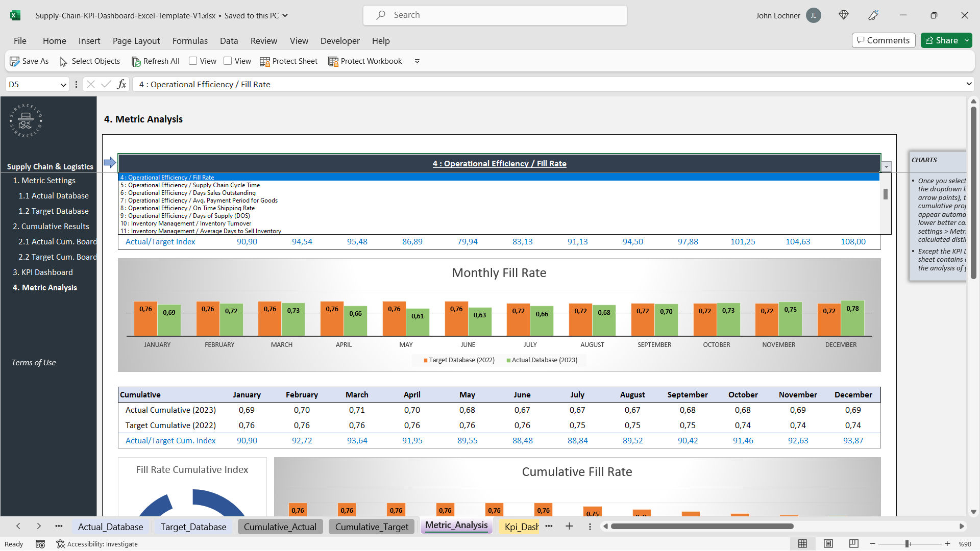Click the vertical sheet scrollbar thumb
This screenshot has height=551, width=980.
(973, 193)
